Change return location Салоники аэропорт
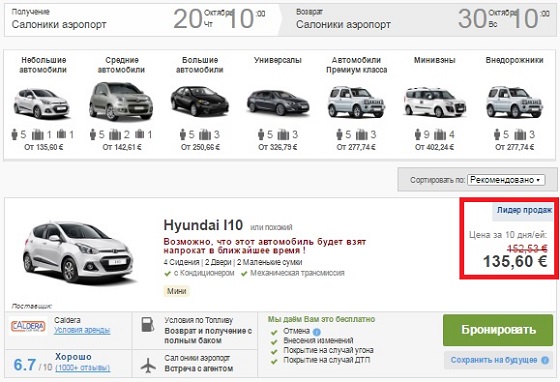The height and width of the screenshot is (382, 560). tap(343, 25)
